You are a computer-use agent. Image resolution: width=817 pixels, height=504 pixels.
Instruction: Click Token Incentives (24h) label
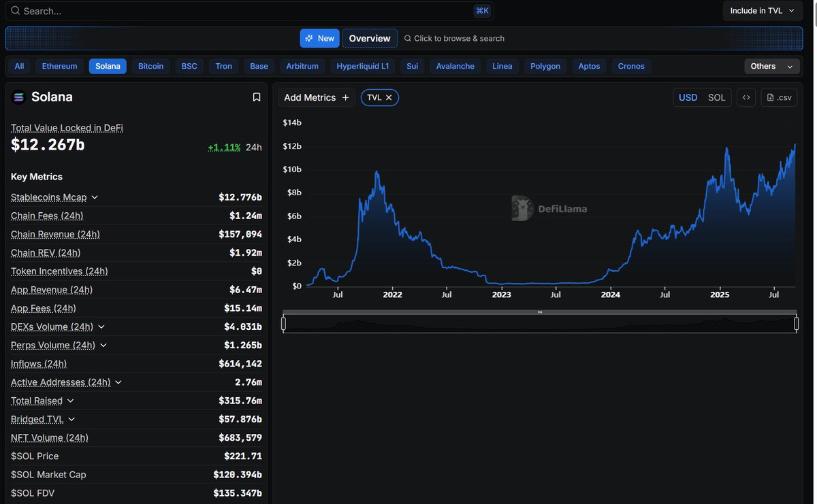coord(59,271)
